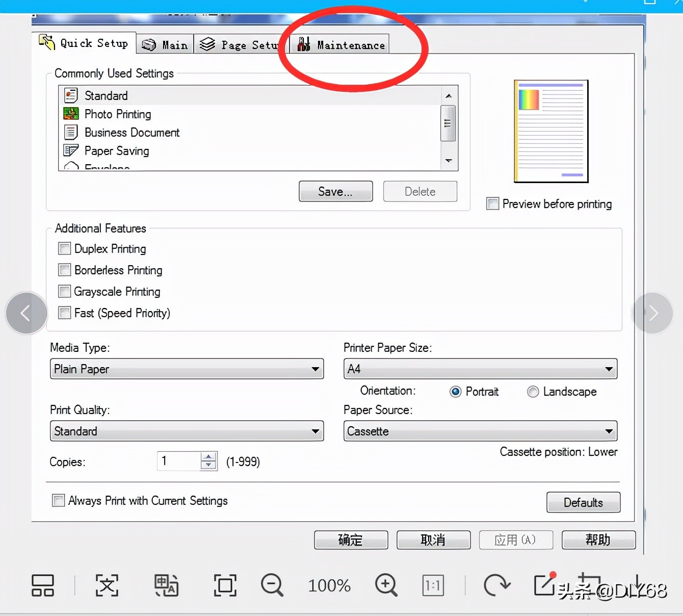The width and height of the screenshot is (683, 616).
Task: Expand the Media Type dropdown
Action: pyautogui.click(x=187, y=369)
